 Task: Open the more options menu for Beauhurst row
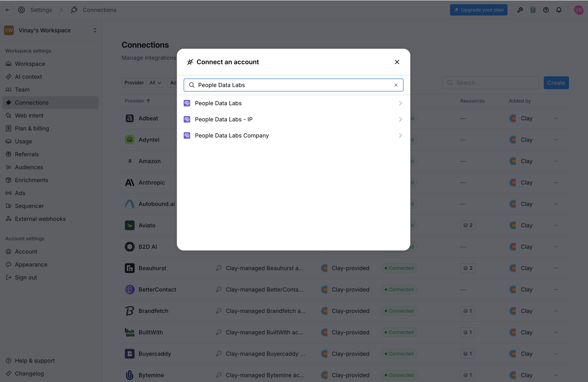click(555, 268)
